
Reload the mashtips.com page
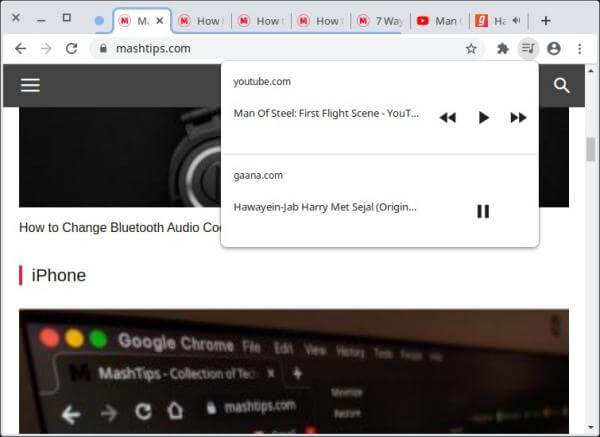click(72, 49)
